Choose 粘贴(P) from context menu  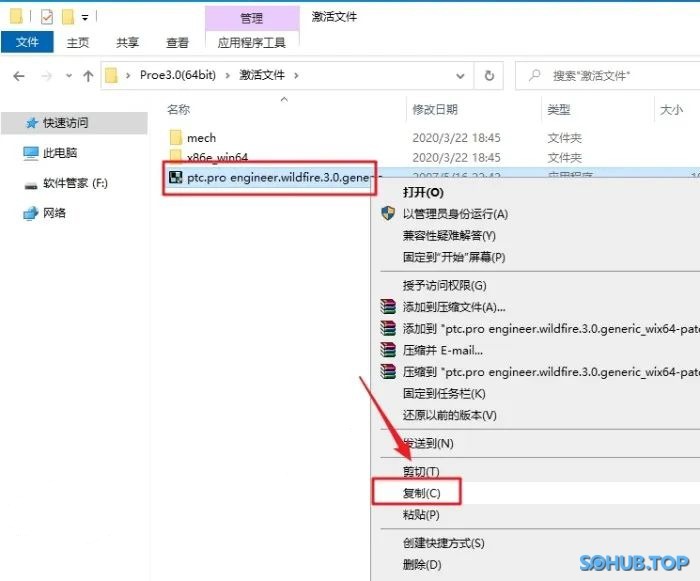(x=421, y=514)
